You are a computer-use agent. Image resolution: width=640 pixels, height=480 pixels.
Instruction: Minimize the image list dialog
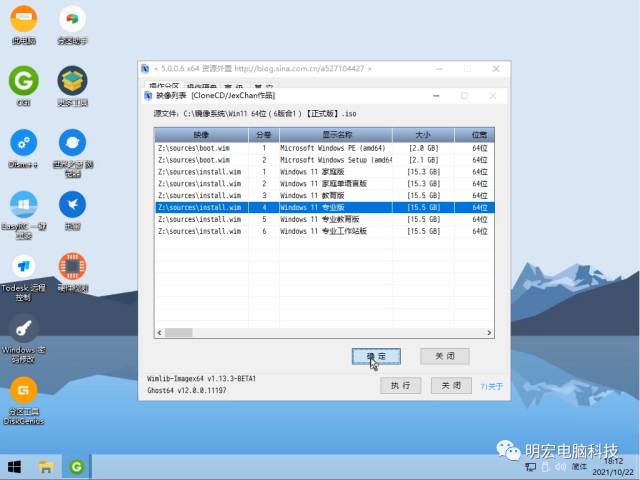[436, 96]
